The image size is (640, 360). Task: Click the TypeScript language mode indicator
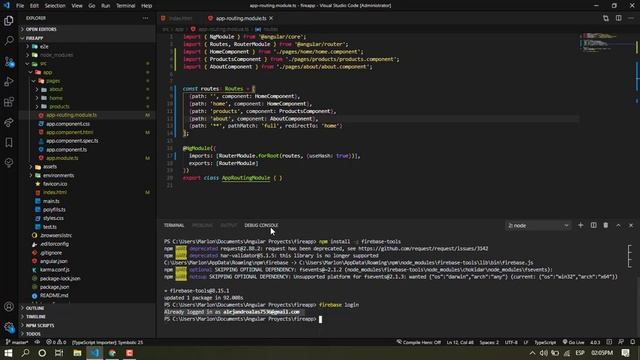pos(545,342)
